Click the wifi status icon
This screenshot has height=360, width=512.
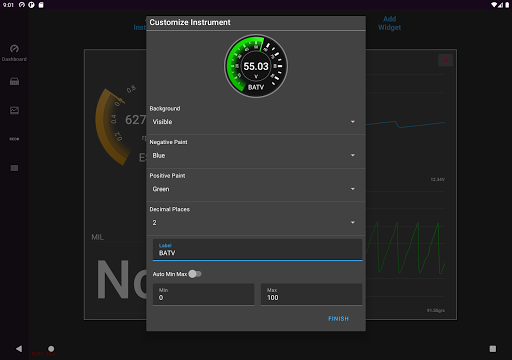point(494,5)
